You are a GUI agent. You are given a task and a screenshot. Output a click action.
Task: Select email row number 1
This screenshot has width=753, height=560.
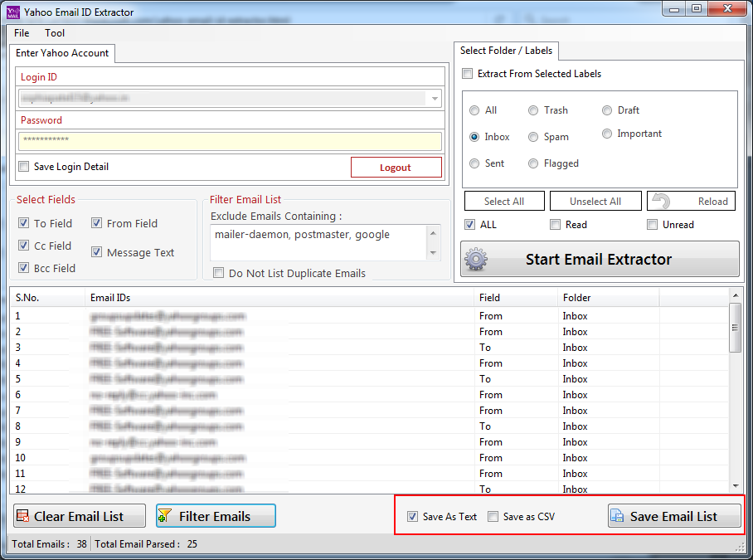point(369,315)
